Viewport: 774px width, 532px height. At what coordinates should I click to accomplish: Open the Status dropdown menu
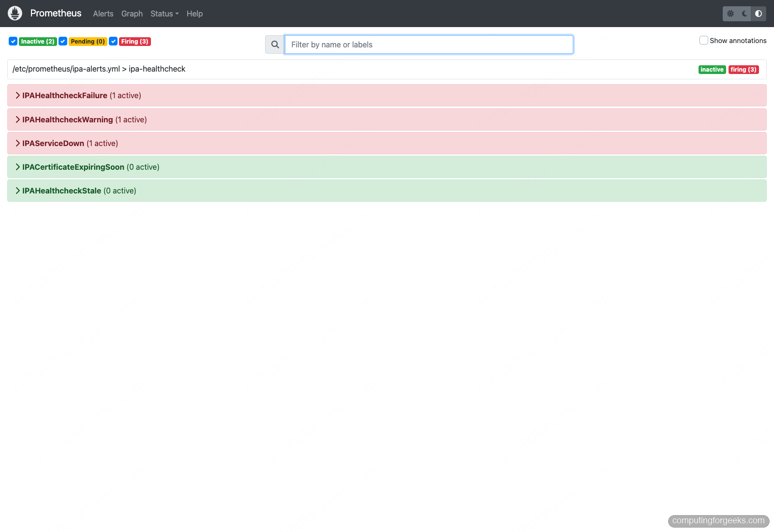point(164,14)
